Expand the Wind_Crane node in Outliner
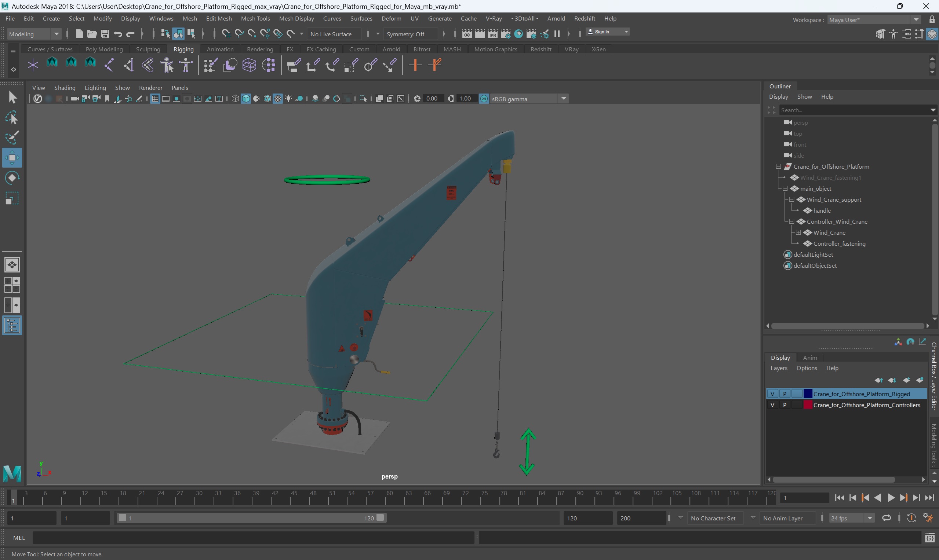The width and height of the screenshot is (939, 560). coord(798,233)
